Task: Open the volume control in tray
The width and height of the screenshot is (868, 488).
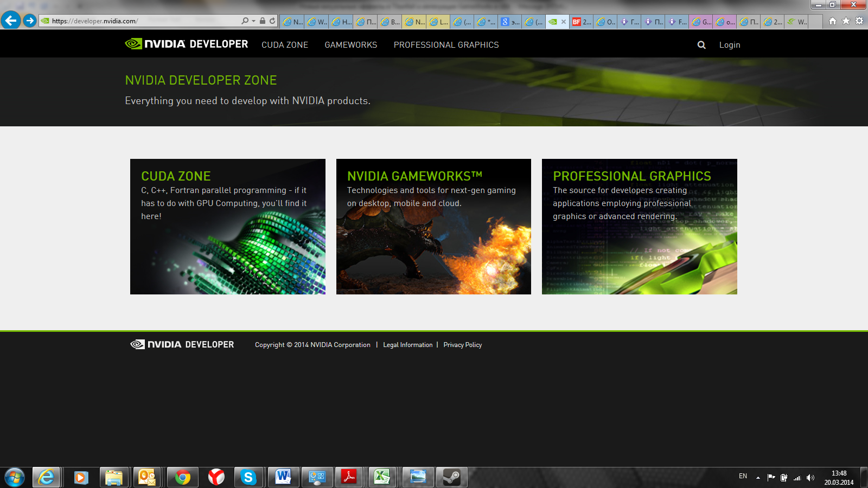Action: click(810, 478)
